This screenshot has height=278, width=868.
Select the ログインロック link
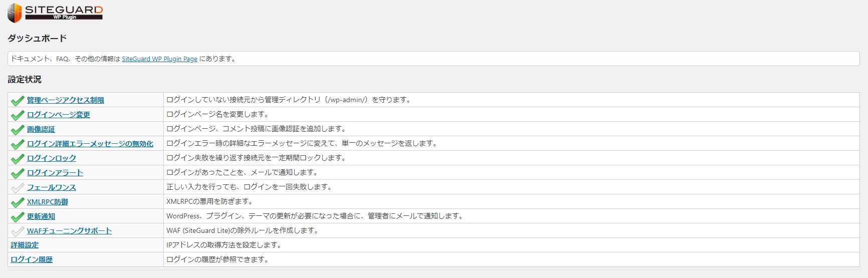pos(51,158)
